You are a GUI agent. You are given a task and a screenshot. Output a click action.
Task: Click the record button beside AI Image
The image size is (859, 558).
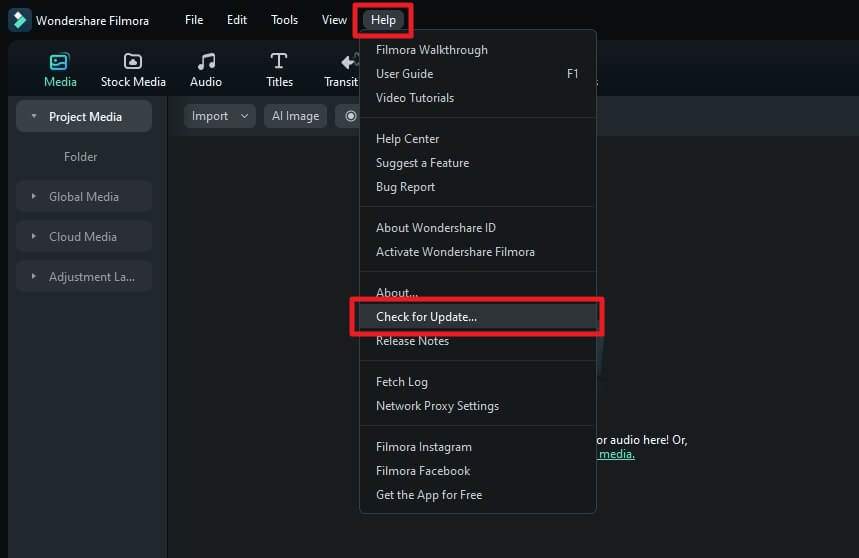tap(350, 116)
